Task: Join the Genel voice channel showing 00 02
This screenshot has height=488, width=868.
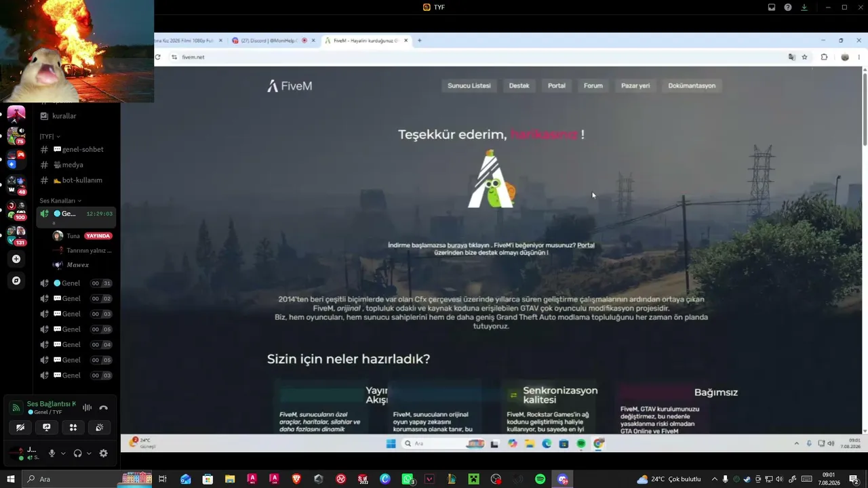Action: (x=76, y=299)
